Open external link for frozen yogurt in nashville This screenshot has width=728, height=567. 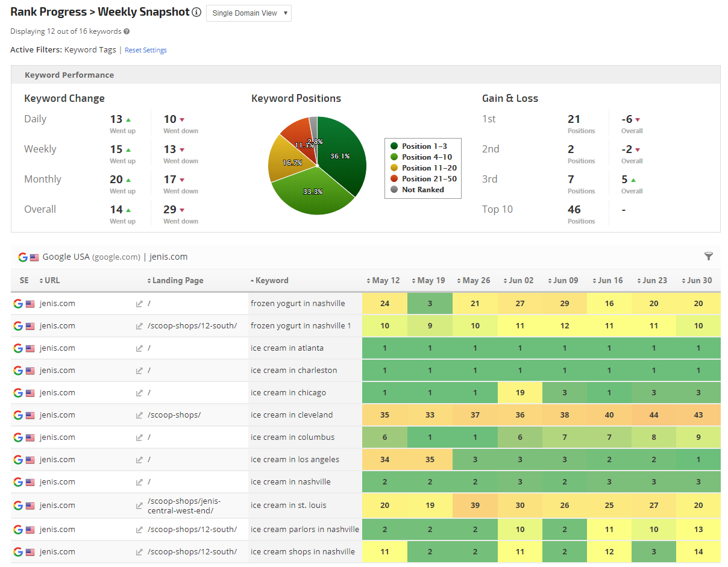pyautogui.click(x=139, y=304)
